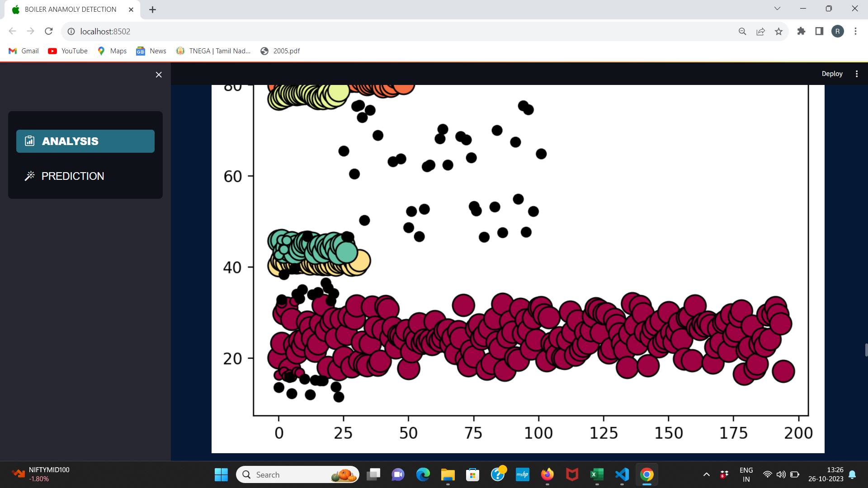Open the 2005.pdf bookmark link
The width and height of the screenshot is (868, 488).
[x=280, y=51]
